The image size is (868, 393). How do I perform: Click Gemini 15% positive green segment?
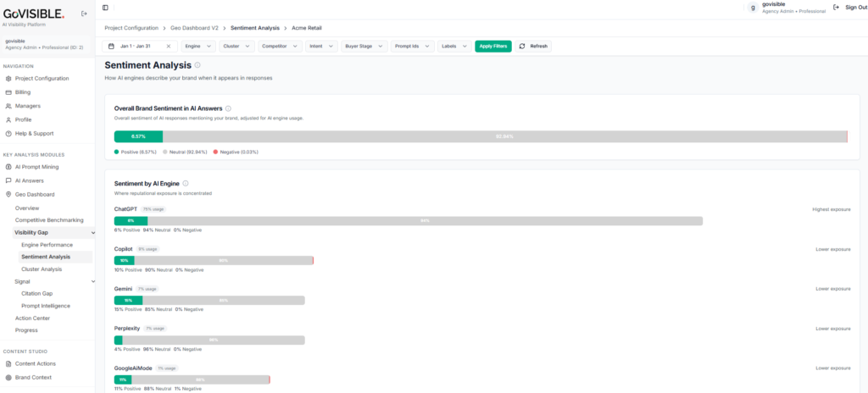(129, 300)
